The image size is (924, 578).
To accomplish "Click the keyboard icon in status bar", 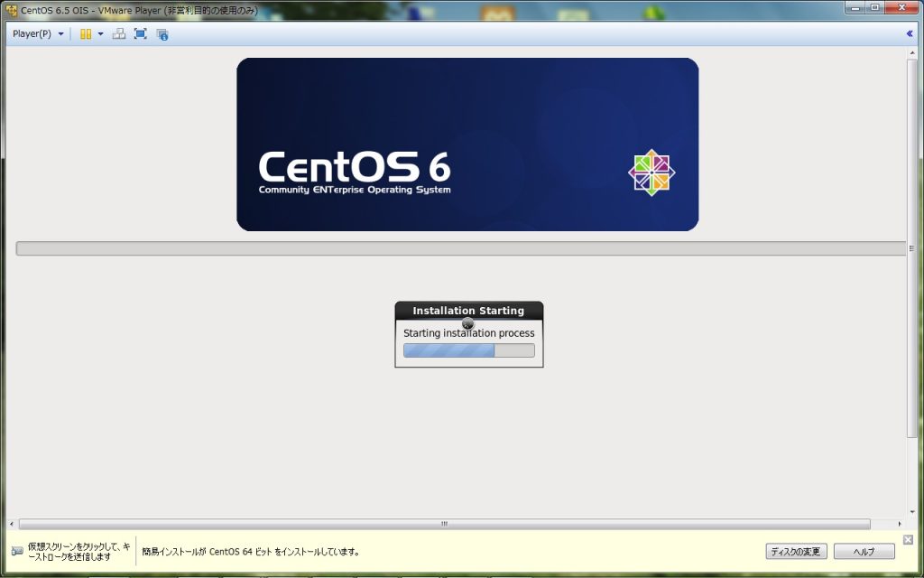I will (17, 551).
